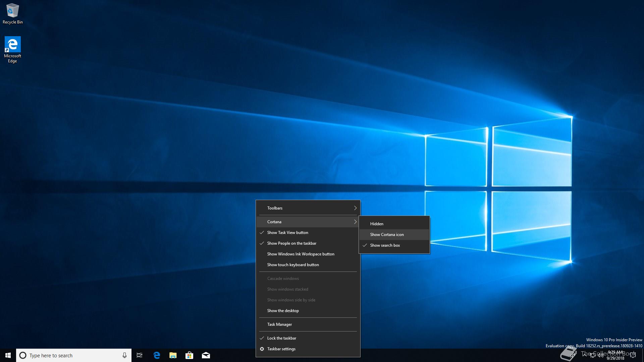Open Taskbar settings menu entry
644x362 pixels.
308,349
